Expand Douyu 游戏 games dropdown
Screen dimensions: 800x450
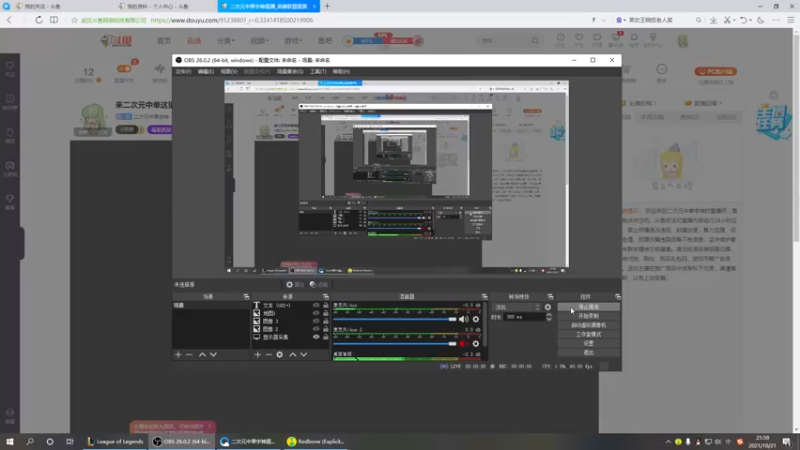[x=293, y=41]
